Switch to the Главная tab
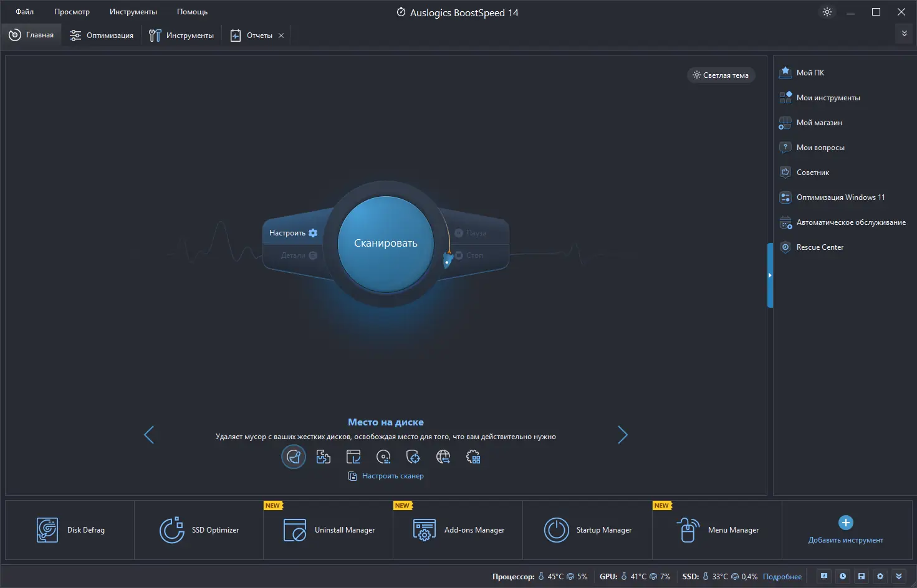The width and height of the screenshot is (917, 588). (31, 36)
